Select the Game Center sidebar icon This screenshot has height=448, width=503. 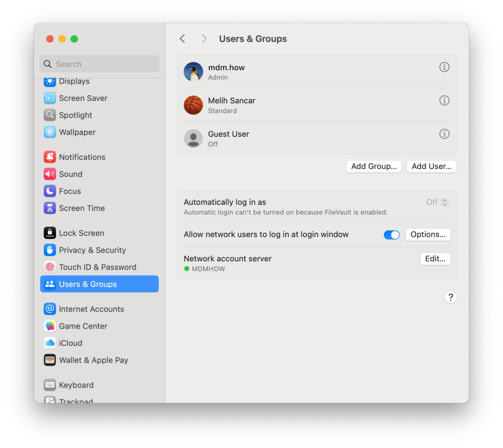[x=50, y=326]
